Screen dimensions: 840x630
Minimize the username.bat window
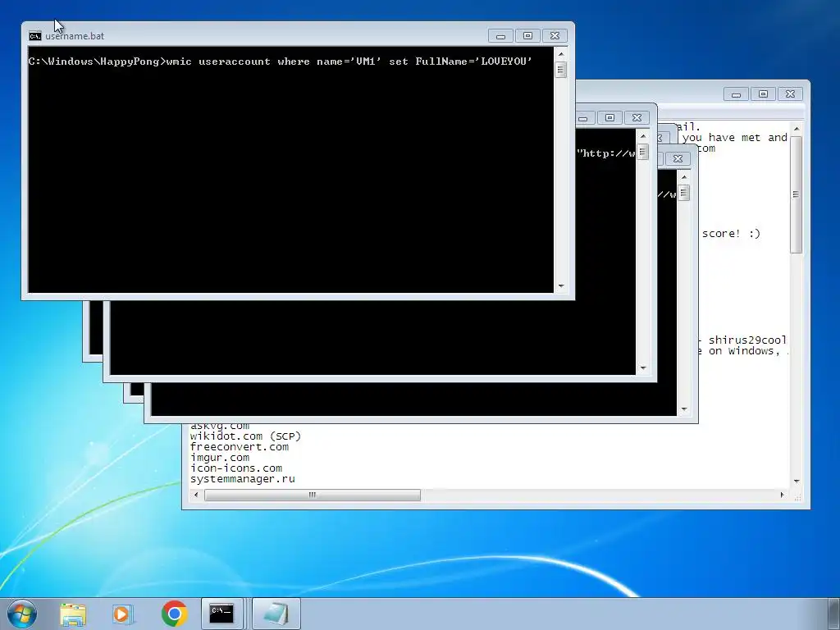(500, 36)
